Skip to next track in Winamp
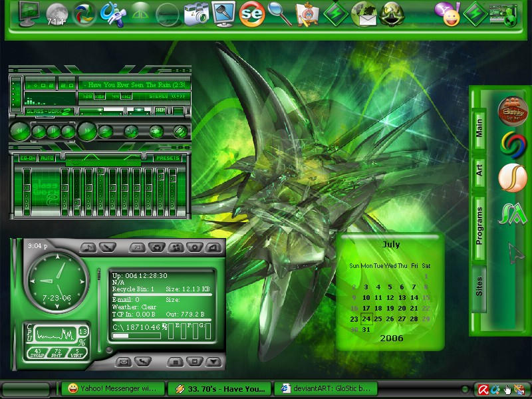 [x=87, y=131]
